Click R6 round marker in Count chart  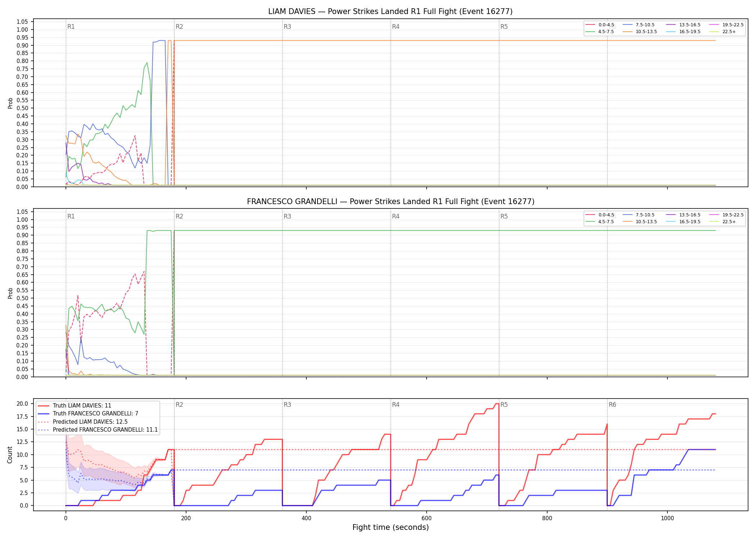pyautogui.click(x=612, y=405)
